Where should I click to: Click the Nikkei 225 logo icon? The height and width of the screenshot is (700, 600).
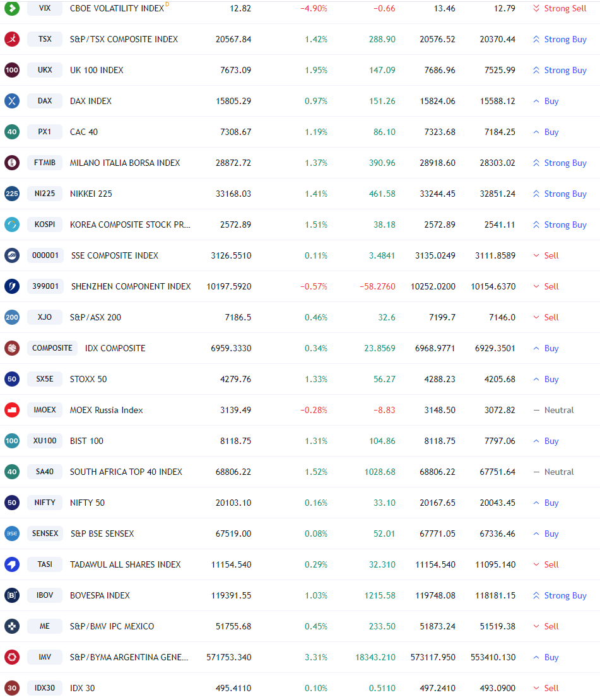(x=12, y=194)
